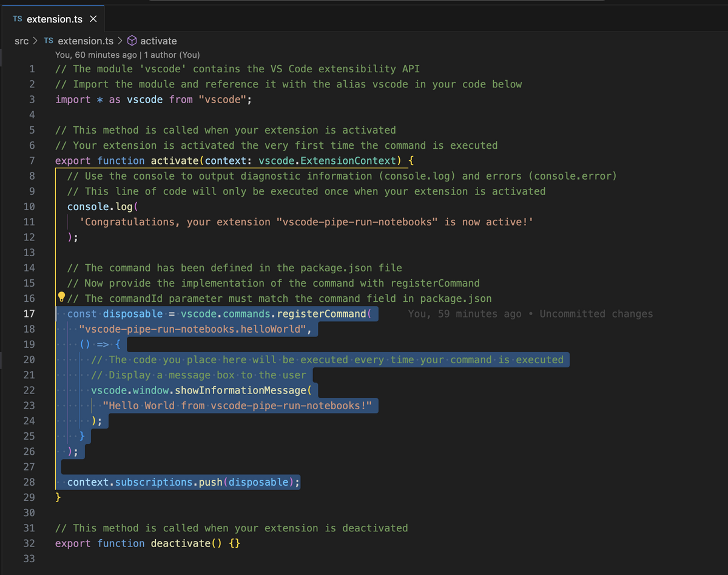Open 'You, 60 minutes ago' blame CodeLens
The height and width of the screenshot is (575, 728).
(96, 55)
